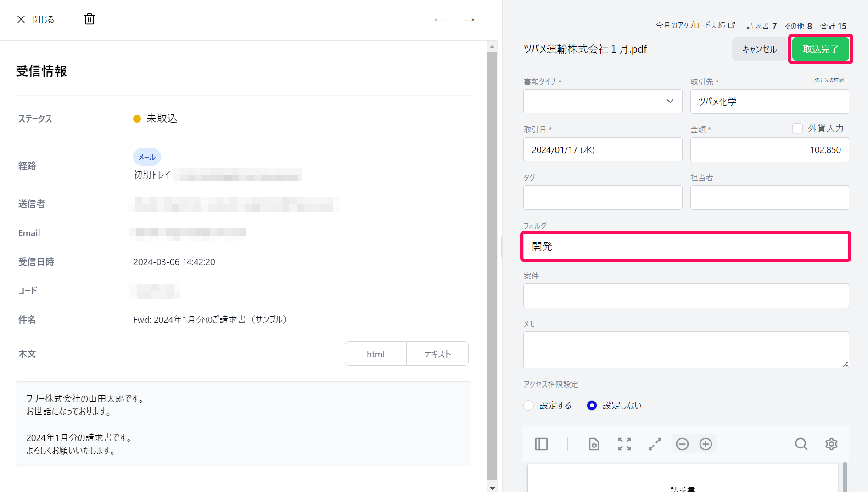The width and height of the screenshot is (868, 492).
Task: Open this month's upload results link
Action: pyautogui.click(x=695, y=25)
